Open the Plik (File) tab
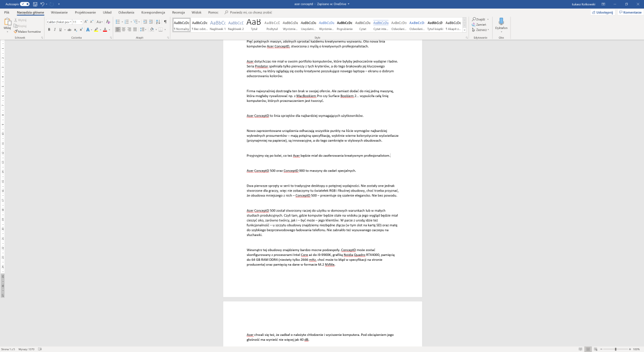 point(7,12)
